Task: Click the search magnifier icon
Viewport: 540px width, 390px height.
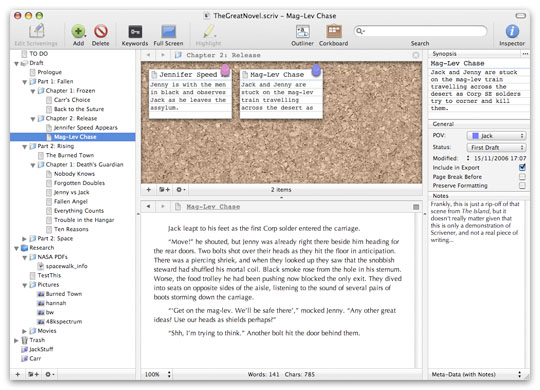Action: tap(360, 31)
